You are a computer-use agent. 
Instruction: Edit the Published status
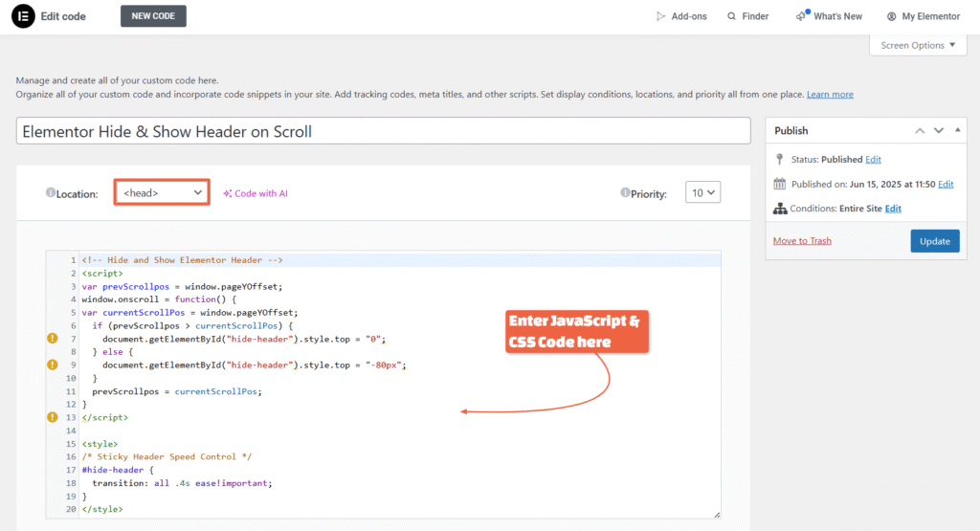(x=873, y=159)
